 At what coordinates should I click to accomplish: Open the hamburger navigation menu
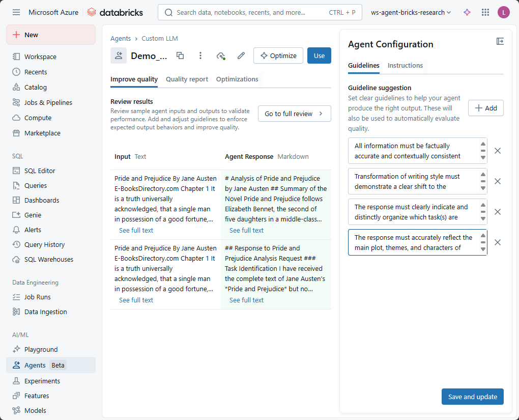point(16,12)
